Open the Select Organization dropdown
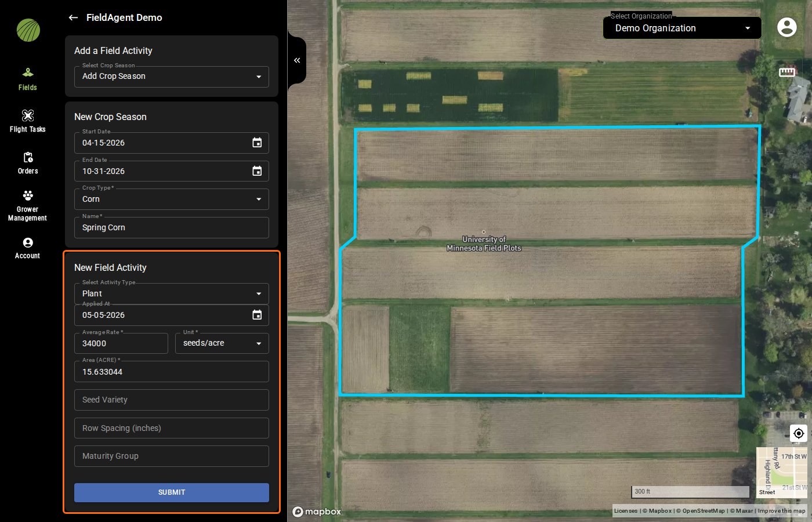This screenshot has height=522, width=812. [x=682, y=28]
